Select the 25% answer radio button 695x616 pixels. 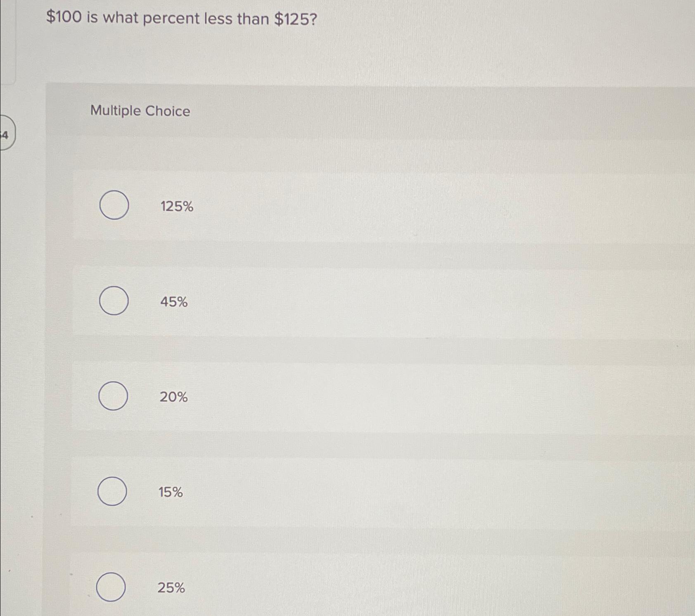(x=112, y=587)
